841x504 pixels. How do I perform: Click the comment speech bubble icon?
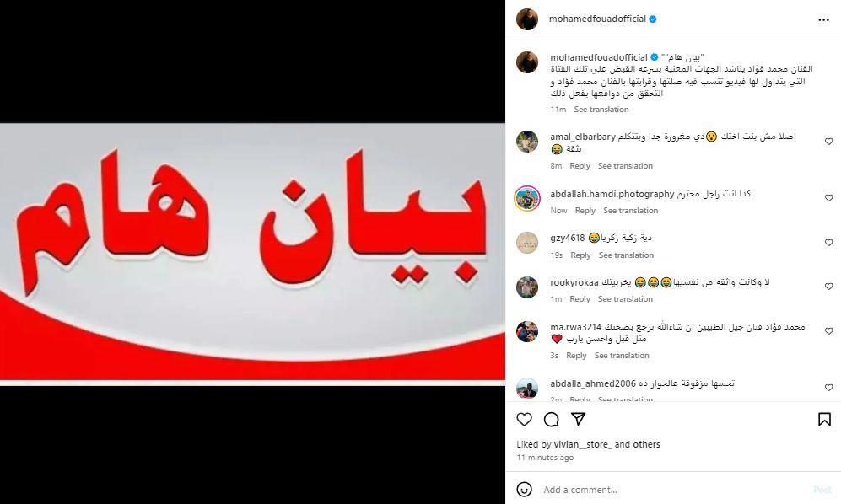(552, 419)
